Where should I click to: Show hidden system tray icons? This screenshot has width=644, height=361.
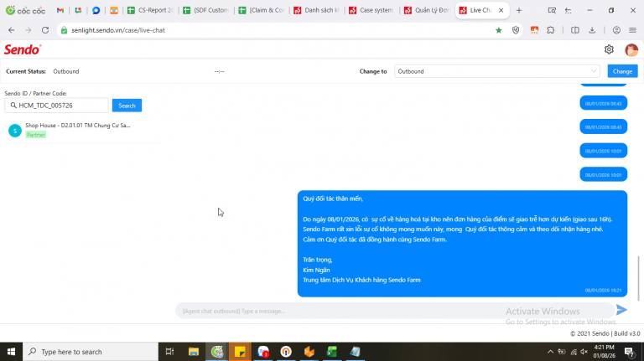[x=550, y=352]
